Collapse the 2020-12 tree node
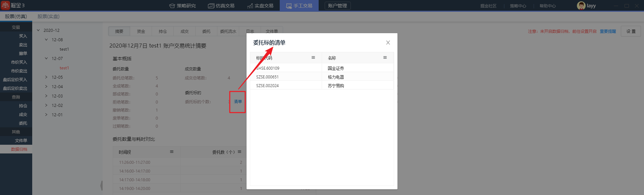The height and width of the screenshot is (195, 644). [38, 30]
